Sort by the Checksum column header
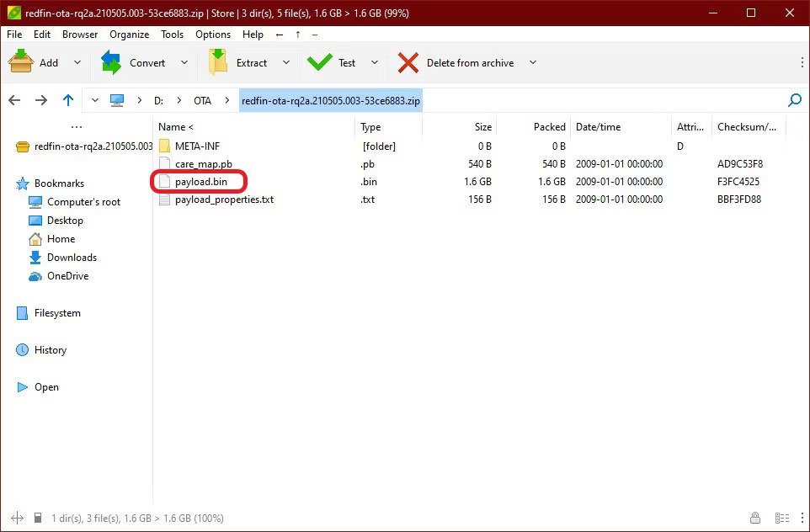The image size is (810, 532). 748,127
